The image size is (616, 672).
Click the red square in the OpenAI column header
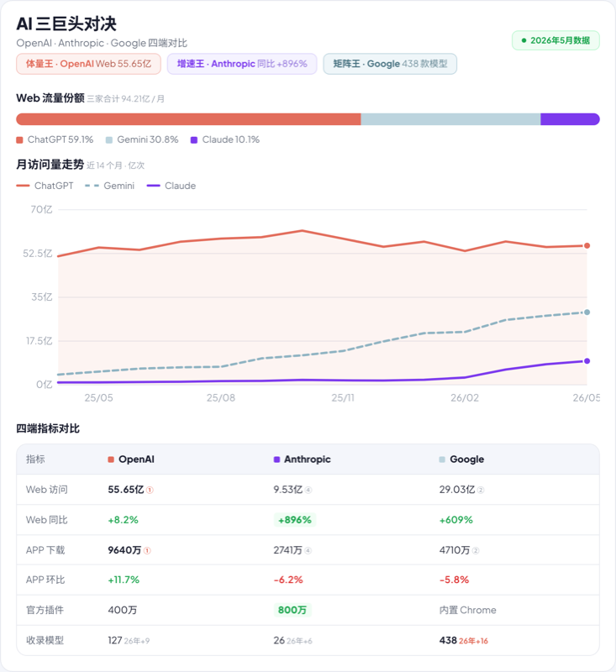(111, 459)
